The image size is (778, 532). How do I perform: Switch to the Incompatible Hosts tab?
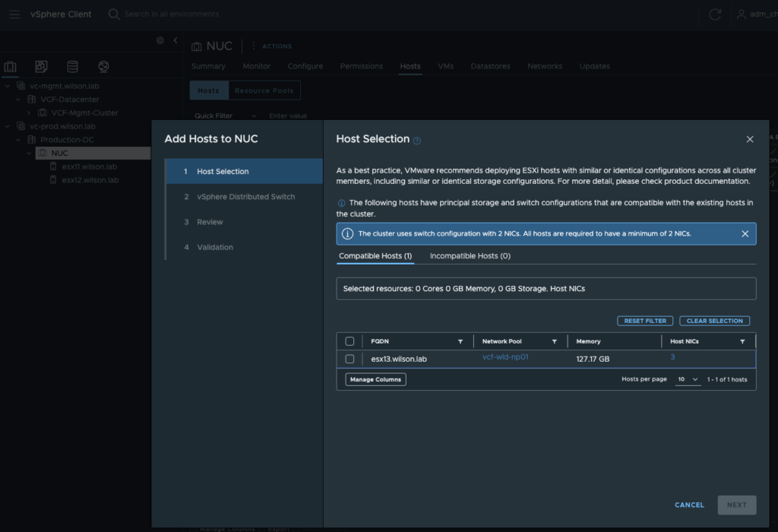coord(470,256)
